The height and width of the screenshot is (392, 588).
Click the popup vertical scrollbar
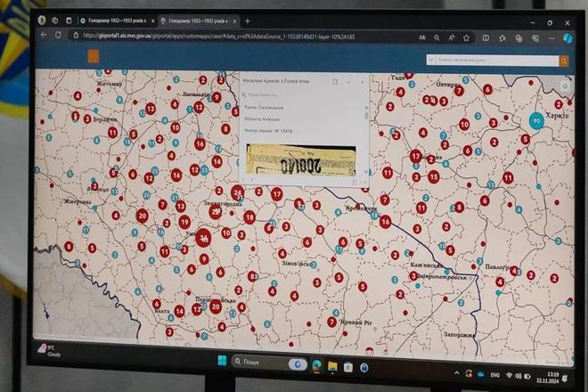366,115
